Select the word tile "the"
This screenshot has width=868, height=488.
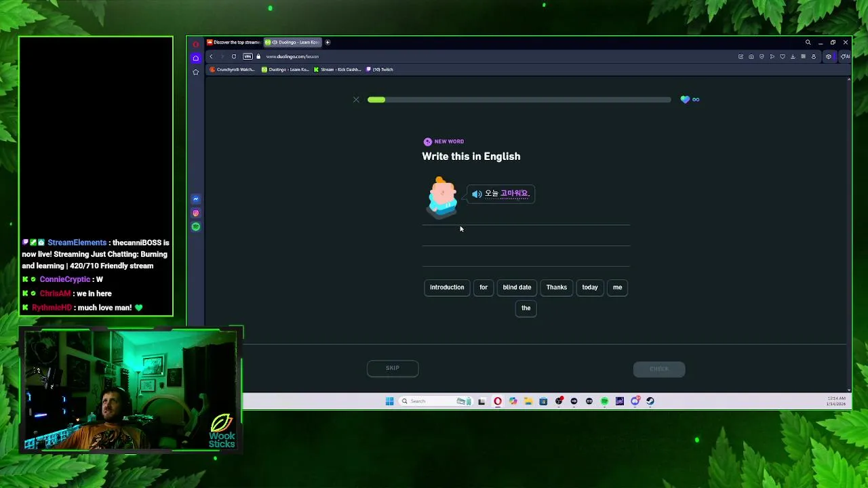coord(526,308)
